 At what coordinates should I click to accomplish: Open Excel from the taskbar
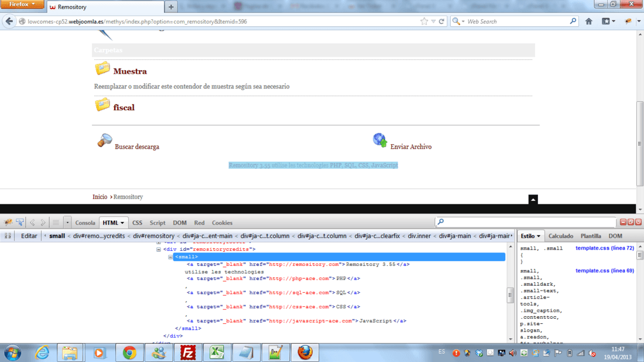click(217, 353)
